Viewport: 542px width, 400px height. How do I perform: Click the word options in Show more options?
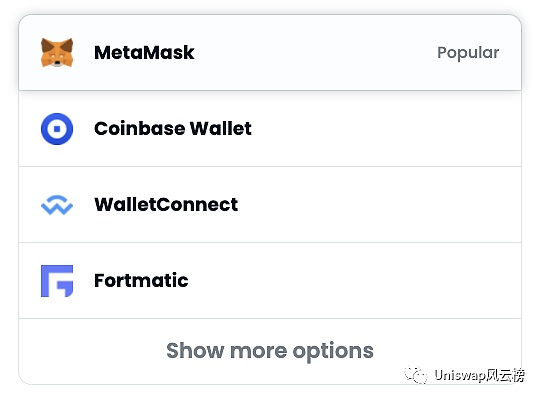click(333, 352)
